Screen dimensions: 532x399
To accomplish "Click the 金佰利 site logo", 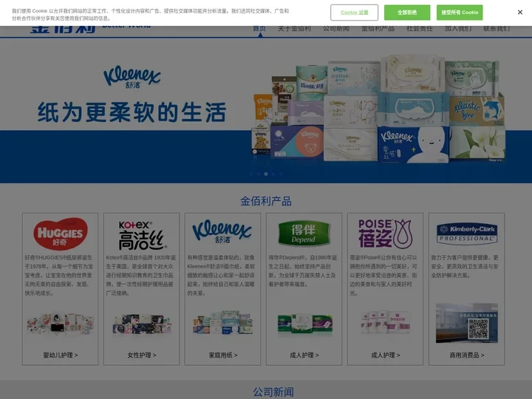I will pos(63,29).
